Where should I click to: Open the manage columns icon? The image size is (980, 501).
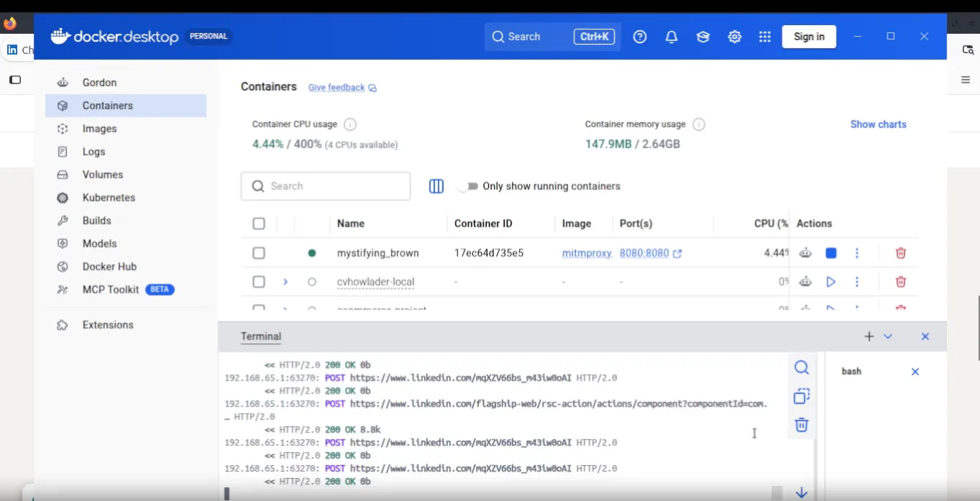[436, 186]
